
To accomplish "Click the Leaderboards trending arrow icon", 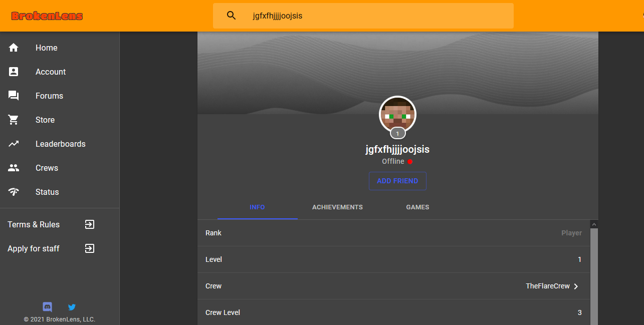I will click(x=14, y=144).
